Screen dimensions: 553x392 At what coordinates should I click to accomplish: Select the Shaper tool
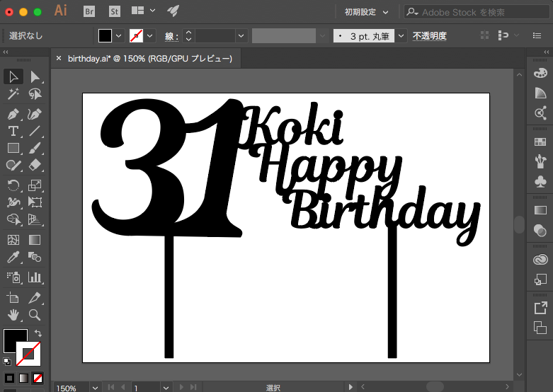click(13, 165)
